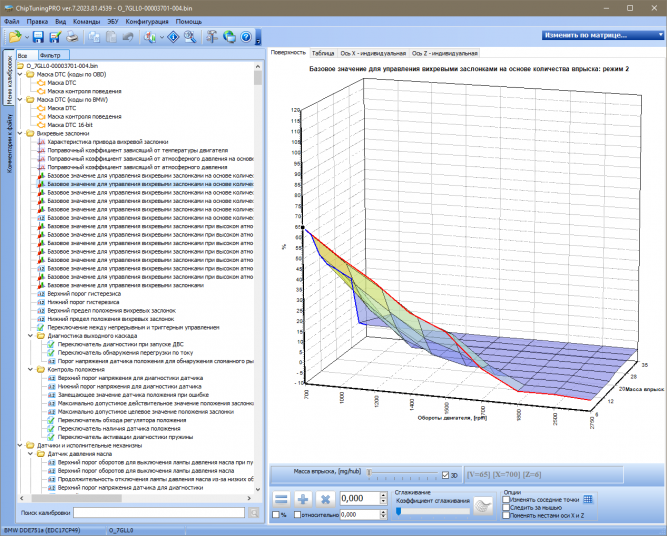Collapse Диагностика выходного каскада node
Viewport: 667px width, 536px height.
(31, 336)
